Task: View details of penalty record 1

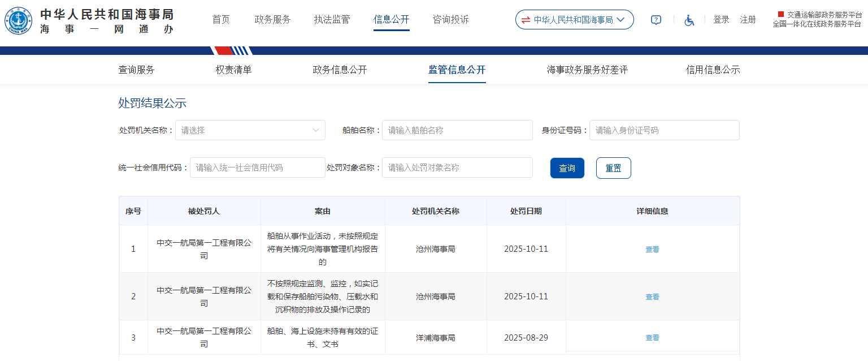Action: (652, 249)
